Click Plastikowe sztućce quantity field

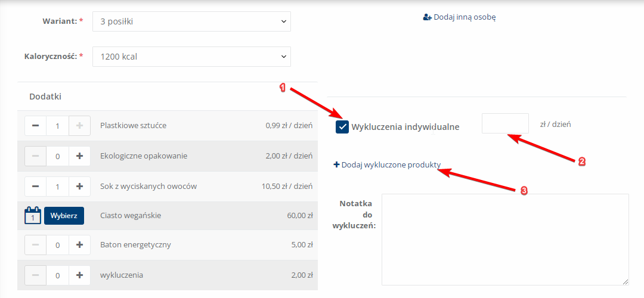coord(57,126)
